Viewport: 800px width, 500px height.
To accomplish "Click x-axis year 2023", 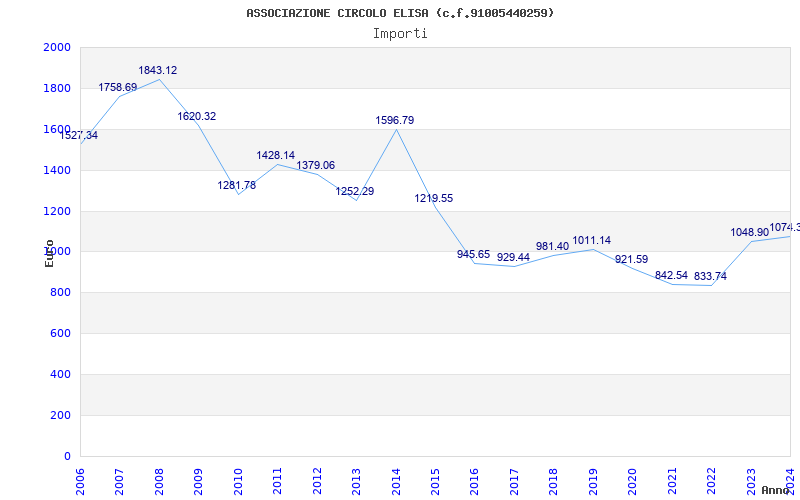I will (752, 480).
